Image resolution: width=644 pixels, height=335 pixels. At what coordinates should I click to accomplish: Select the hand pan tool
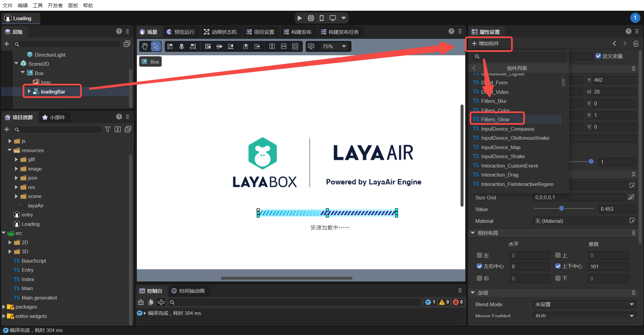pos(145,47)
